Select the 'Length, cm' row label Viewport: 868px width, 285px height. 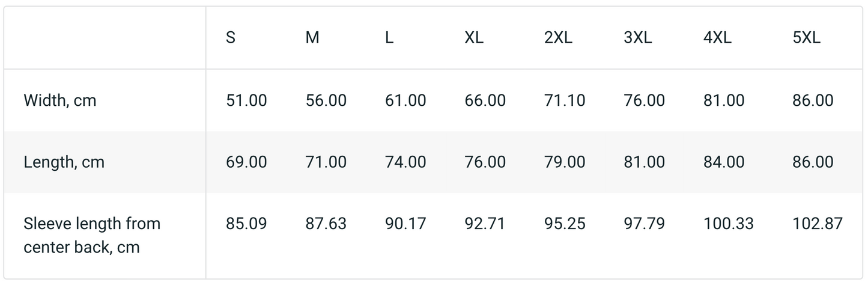tap(64, 162)
